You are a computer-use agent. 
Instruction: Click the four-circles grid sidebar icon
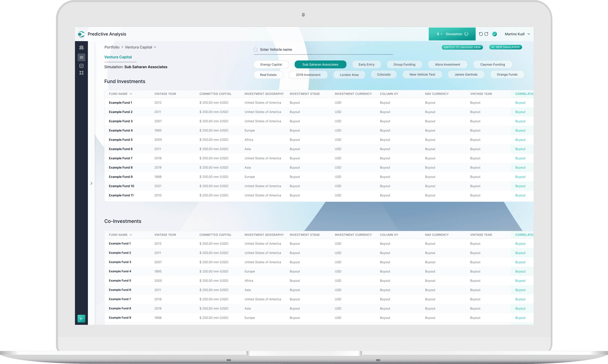(82, 73)
